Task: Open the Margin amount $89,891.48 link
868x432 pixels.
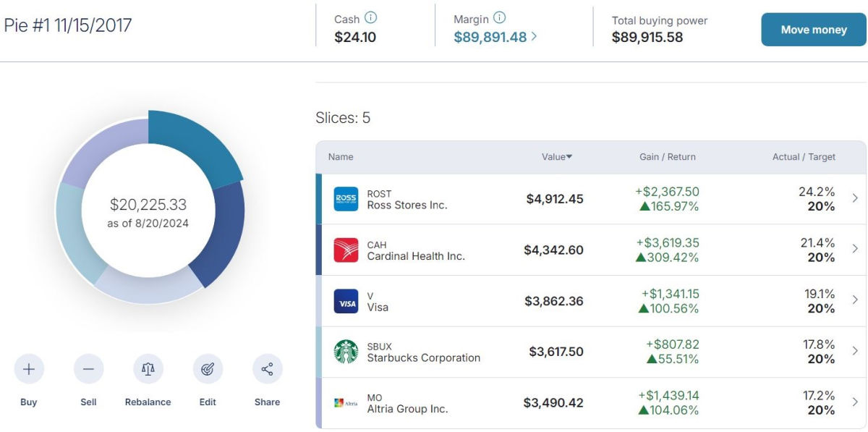Action: point(495,37)
